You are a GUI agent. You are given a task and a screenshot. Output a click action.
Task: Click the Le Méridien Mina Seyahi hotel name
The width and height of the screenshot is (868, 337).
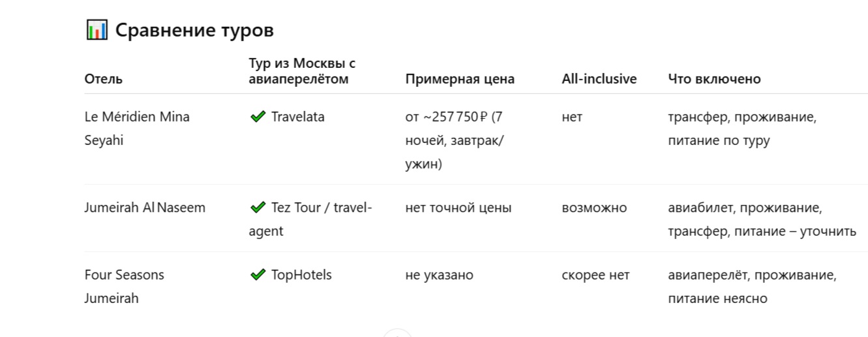[x=137, y=129]
